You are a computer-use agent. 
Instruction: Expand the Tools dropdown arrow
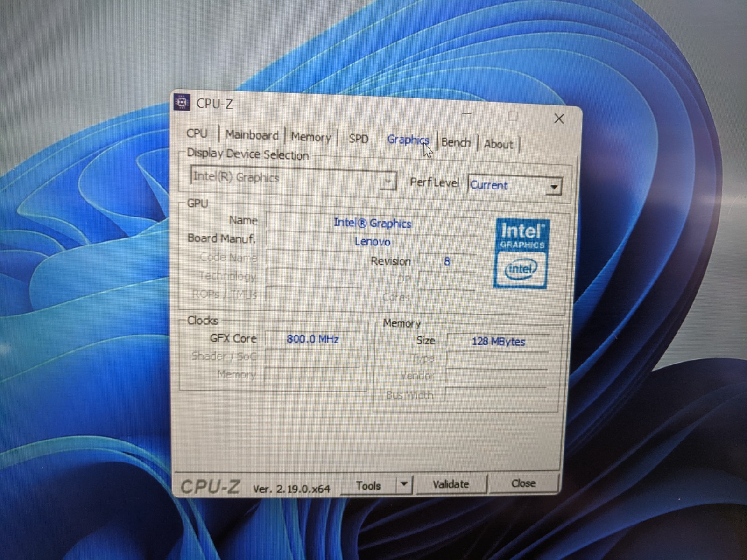point(404,485)
